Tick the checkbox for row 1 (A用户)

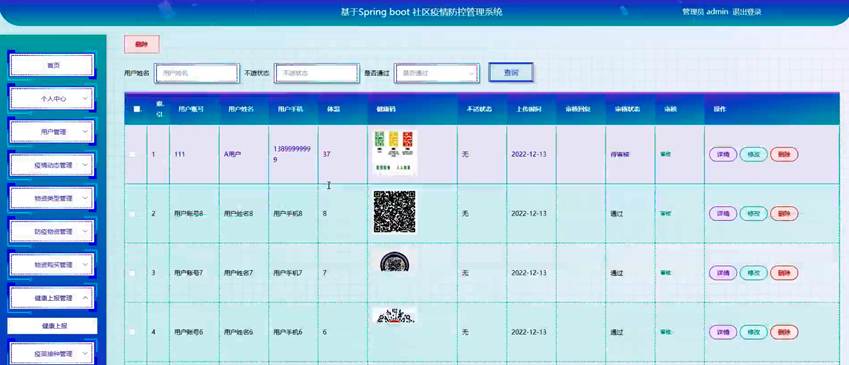coord(133,154)
